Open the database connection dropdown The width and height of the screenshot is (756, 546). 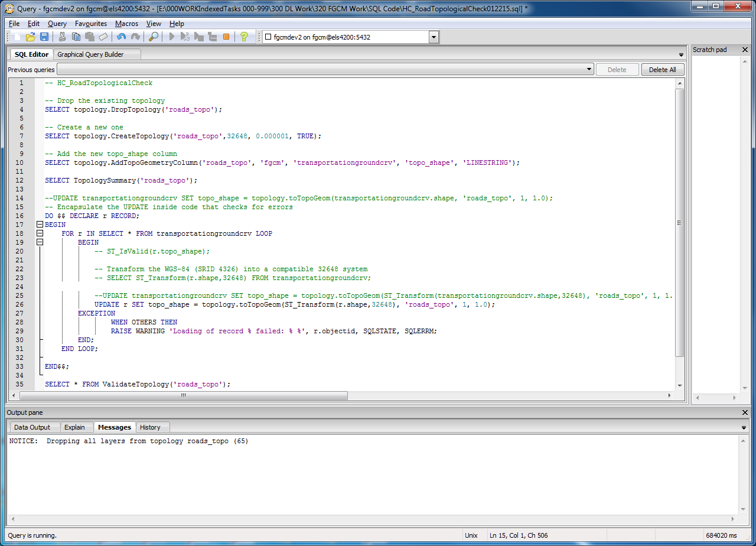434,37
